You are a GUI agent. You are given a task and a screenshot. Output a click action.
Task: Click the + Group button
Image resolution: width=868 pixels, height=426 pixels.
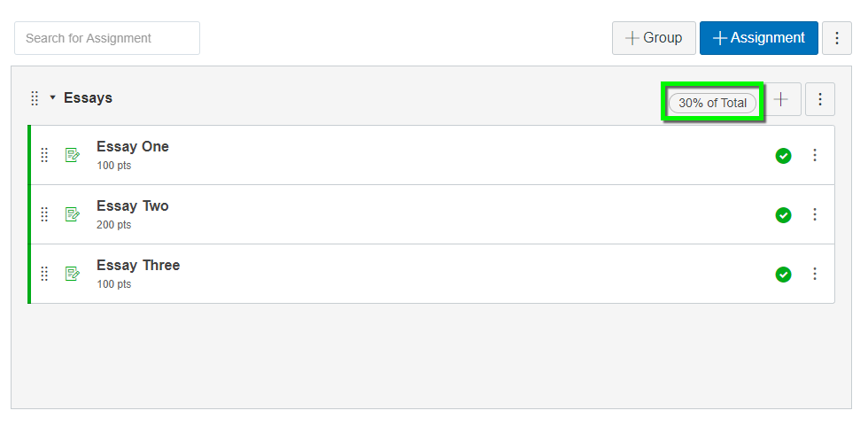pyautogui.click(x=654, y=38)
